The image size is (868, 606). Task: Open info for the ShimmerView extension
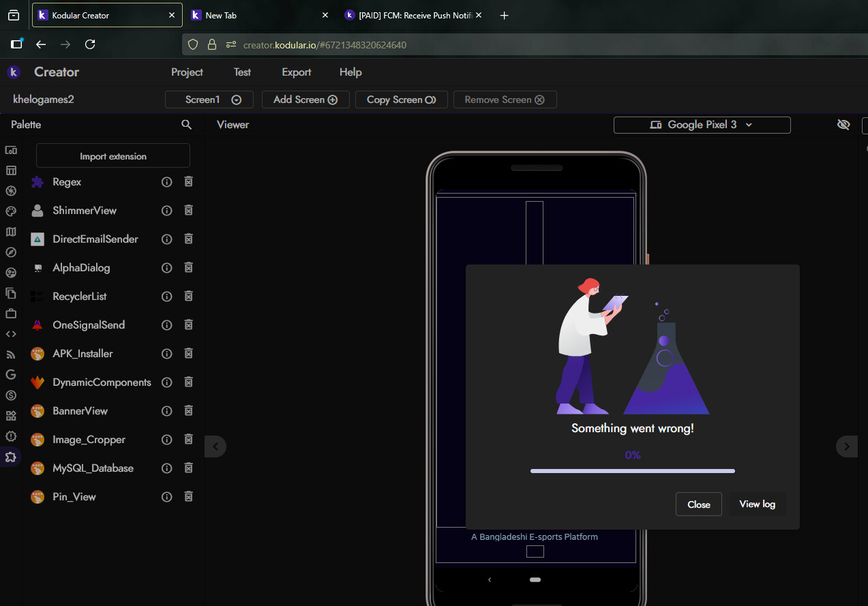tap(166, 211)
